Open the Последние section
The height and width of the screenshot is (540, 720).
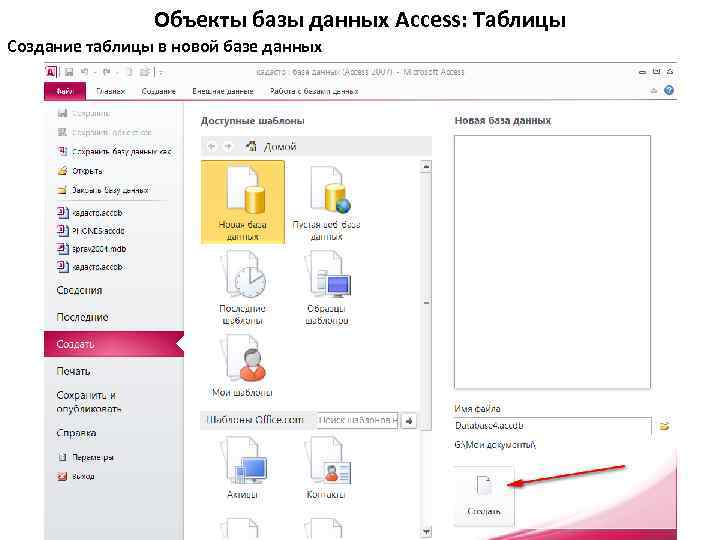[82, 317]
